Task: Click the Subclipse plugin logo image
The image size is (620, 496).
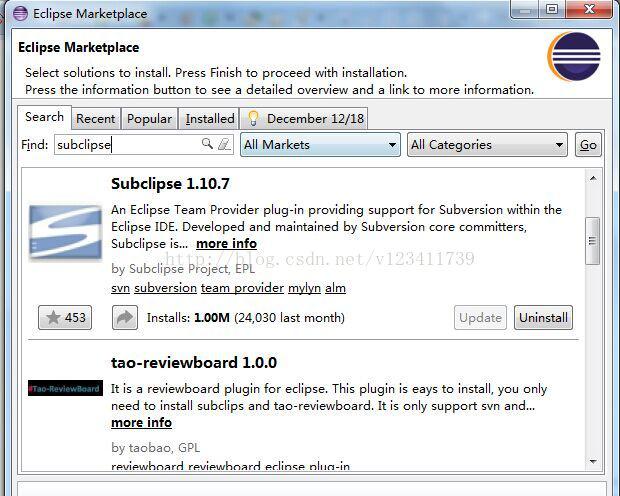Action: tap(66, 232)
